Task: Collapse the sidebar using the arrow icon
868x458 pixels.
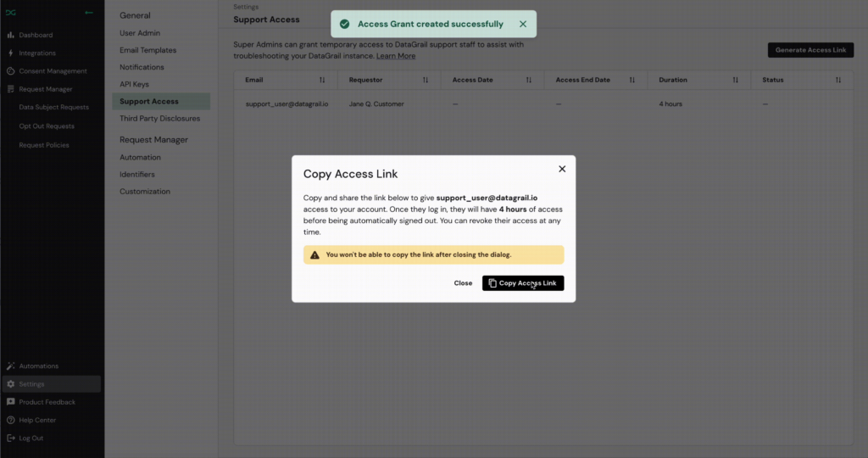Action: (x=89, y=13)
